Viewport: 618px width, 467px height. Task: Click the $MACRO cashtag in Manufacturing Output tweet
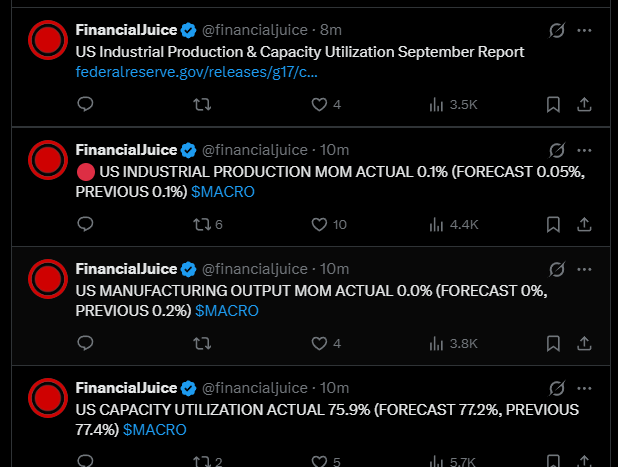pos(227,310)
